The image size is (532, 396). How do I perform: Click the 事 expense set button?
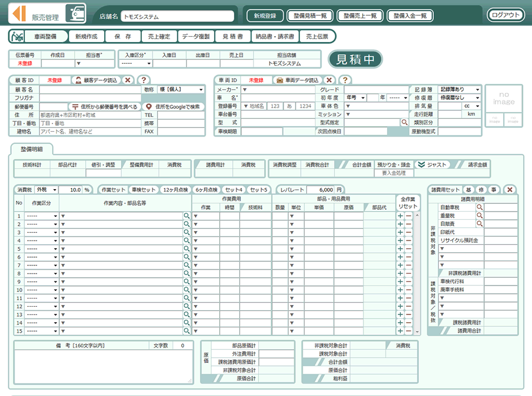pos(494,190)
